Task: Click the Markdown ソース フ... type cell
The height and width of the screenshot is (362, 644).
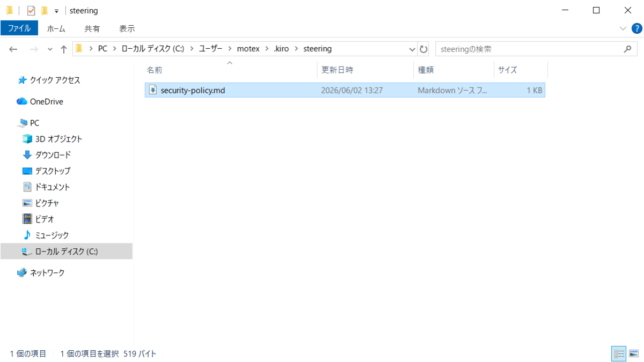Action: point(453,91)
